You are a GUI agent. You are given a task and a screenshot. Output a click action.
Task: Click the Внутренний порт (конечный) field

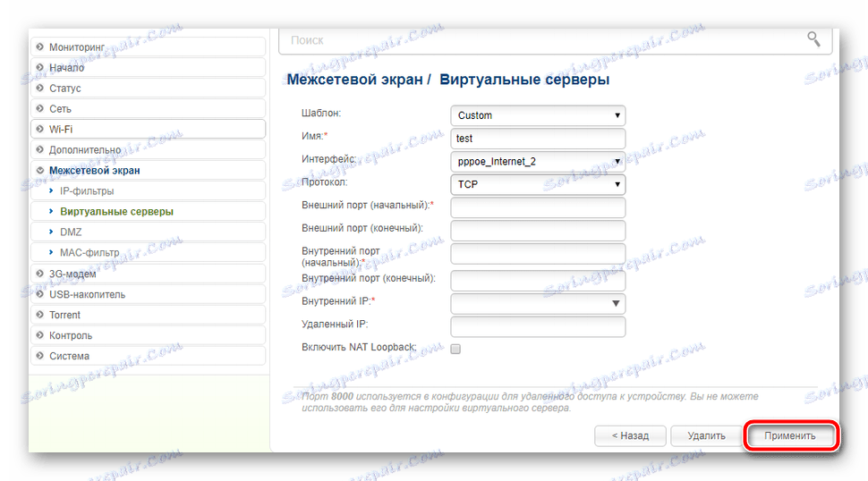tap(538, 281)
